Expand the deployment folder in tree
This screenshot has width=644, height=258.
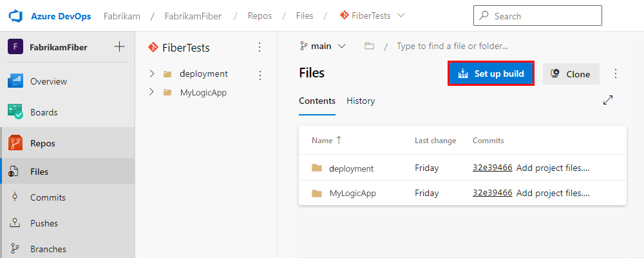(152, 74)
